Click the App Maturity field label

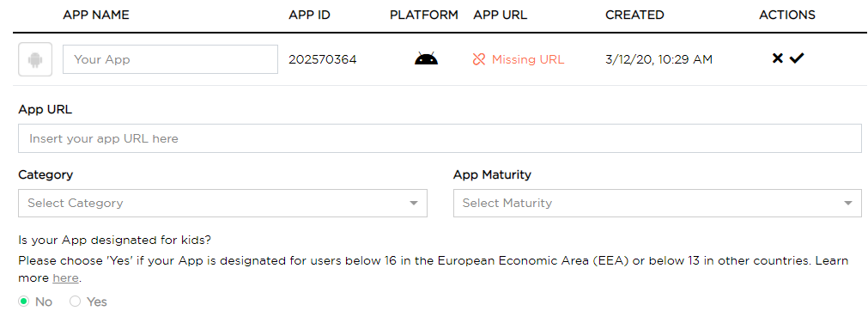click(492, 174)
